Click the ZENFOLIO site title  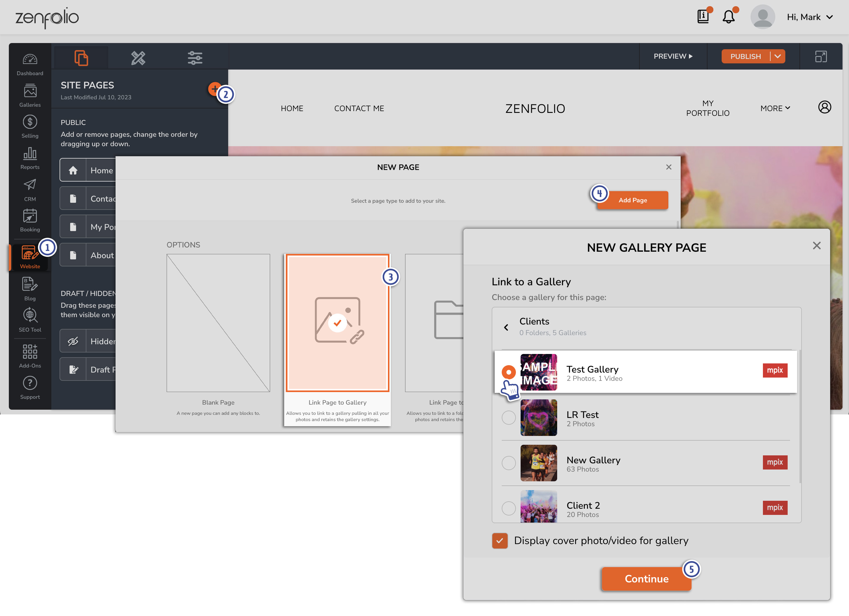point(535,108)
